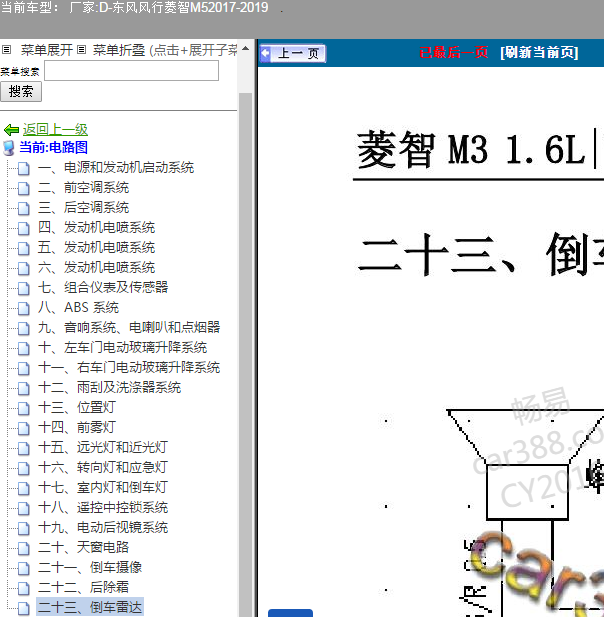Click the 已最后一页 status text
Screen dimensions: 604x617
[x=453, y=52]
